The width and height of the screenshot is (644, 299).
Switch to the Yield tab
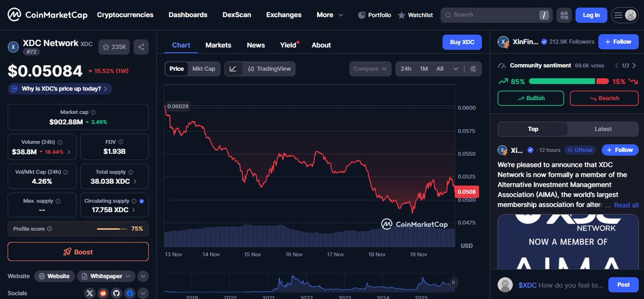(x=289, y=45)
